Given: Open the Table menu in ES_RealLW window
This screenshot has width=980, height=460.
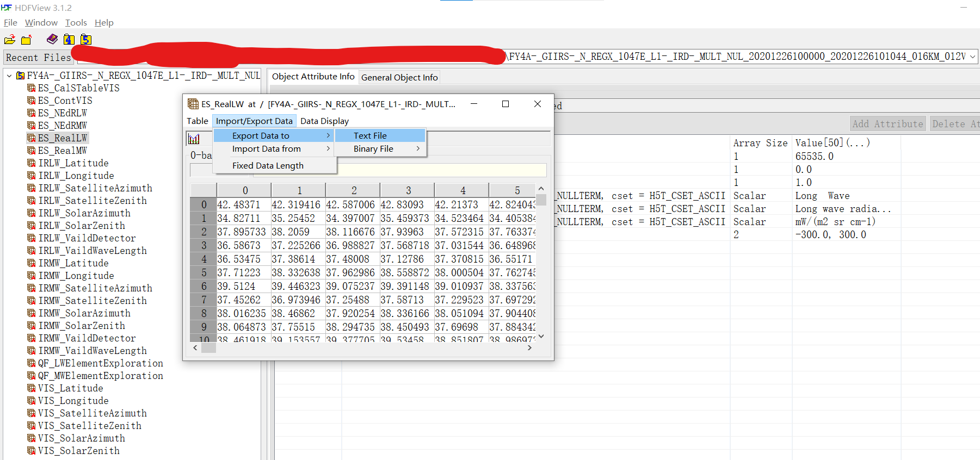Looking at the screenshot, I should click(198, 121).
